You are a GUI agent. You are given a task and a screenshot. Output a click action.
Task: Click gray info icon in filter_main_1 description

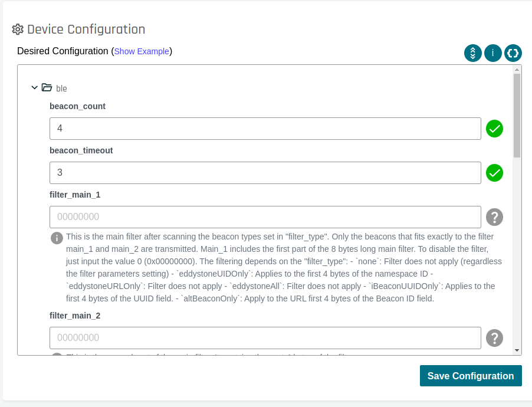point(57,238)
